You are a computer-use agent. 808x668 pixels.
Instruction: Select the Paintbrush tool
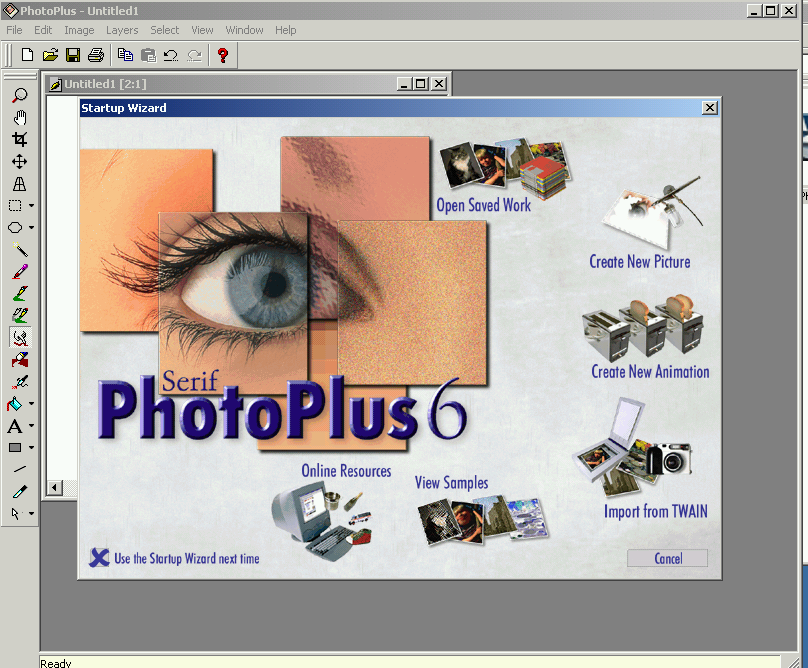tap(20, 272)
